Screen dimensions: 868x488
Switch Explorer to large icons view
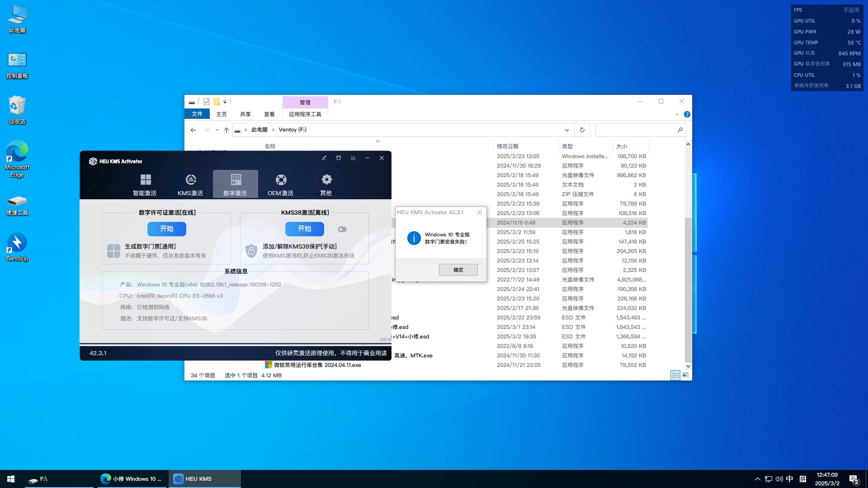[685, 375]
